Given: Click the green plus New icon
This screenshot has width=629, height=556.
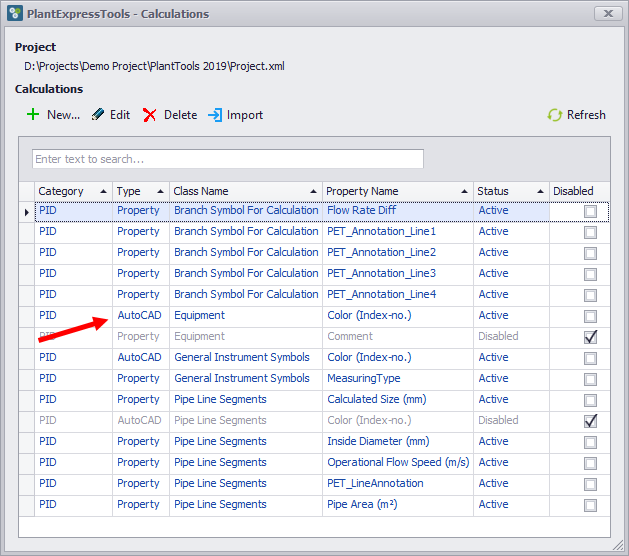Looking at the screenshot, I should 33,115.
